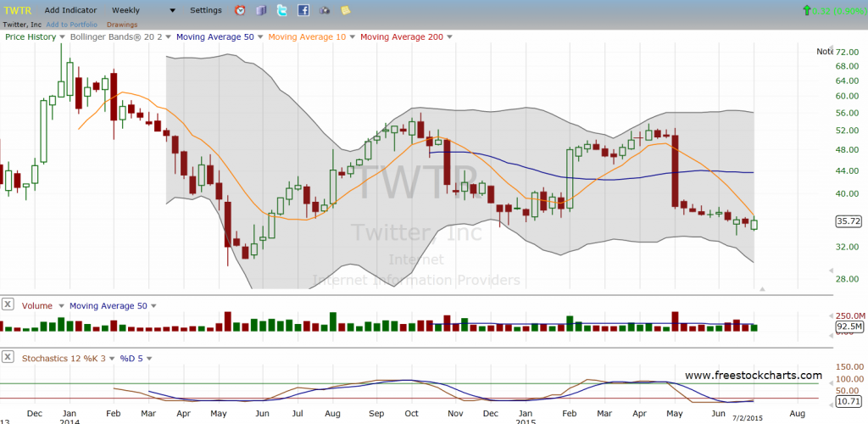
Task: Click the Add to Portfolio link
Action: (72, 25)
